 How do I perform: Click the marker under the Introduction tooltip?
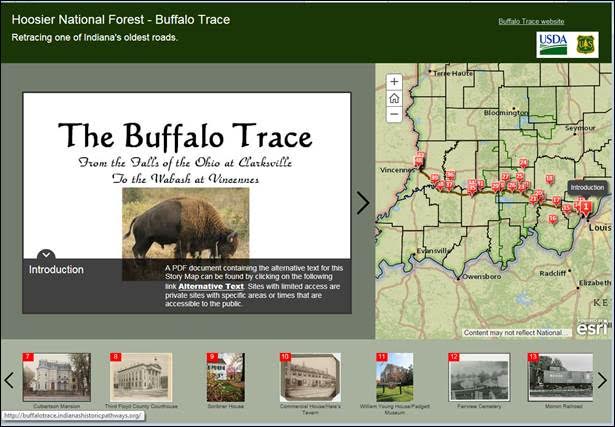(x=586, y=208)
